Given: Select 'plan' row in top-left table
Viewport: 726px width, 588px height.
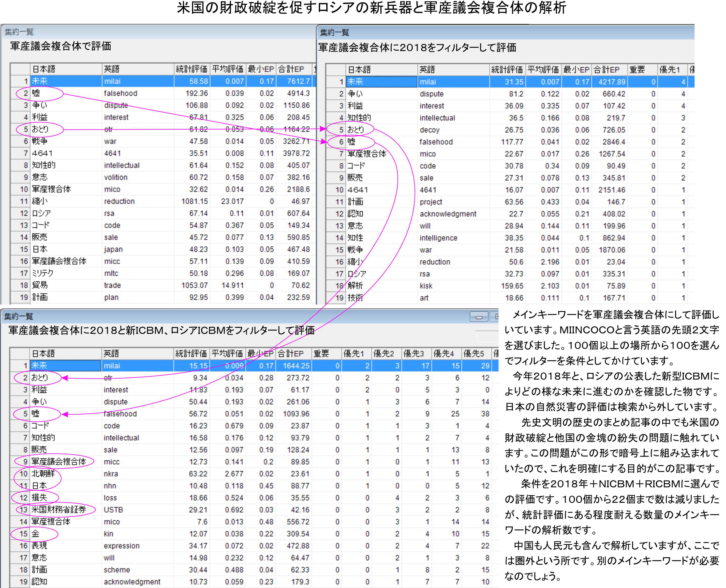Looking at the screenshot, I should [163, 298].
